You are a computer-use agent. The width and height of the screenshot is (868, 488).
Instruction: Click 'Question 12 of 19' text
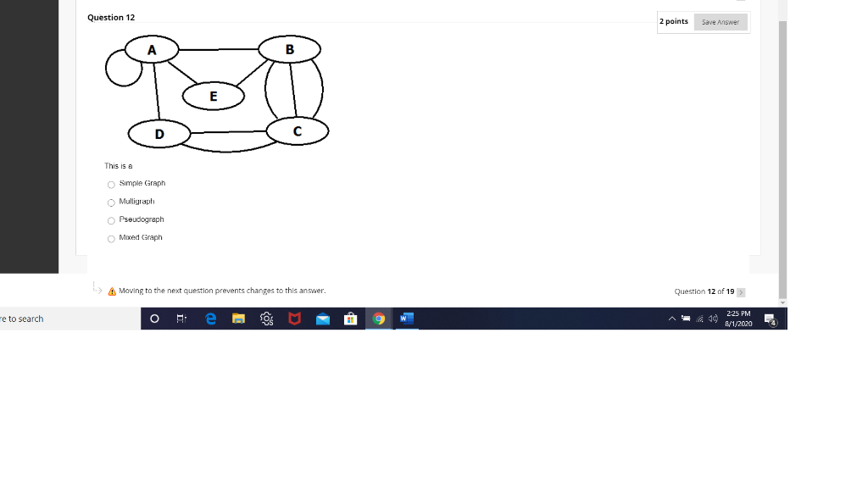point(704,291)
